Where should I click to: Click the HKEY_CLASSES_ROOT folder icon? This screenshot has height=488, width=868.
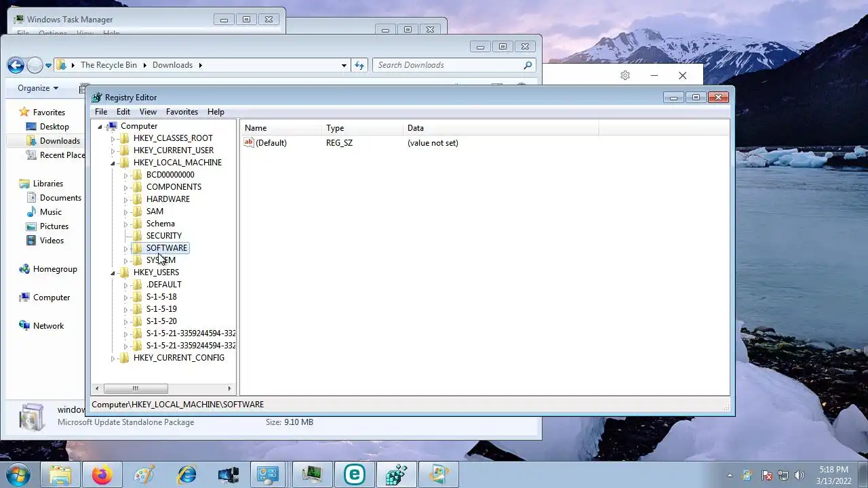point(125,138)
